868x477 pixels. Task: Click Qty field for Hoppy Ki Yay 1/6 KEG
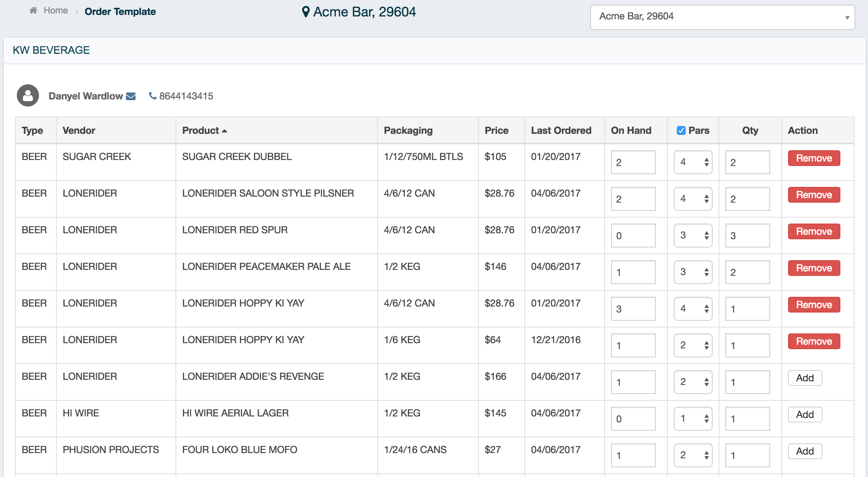pyautogui.click(x=747, y=345)
